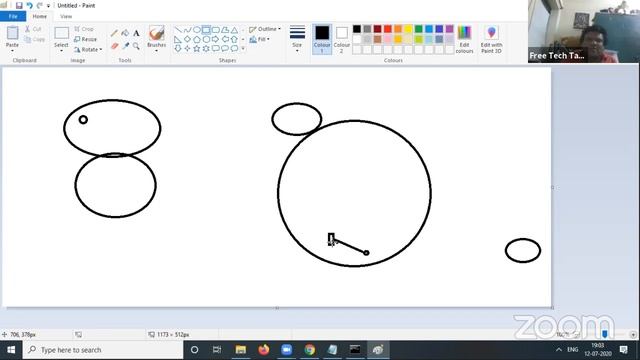The height and width of the screenshot is (360, 640).
Task: Choose the Curve shape
Action: (x=187, y=30)
